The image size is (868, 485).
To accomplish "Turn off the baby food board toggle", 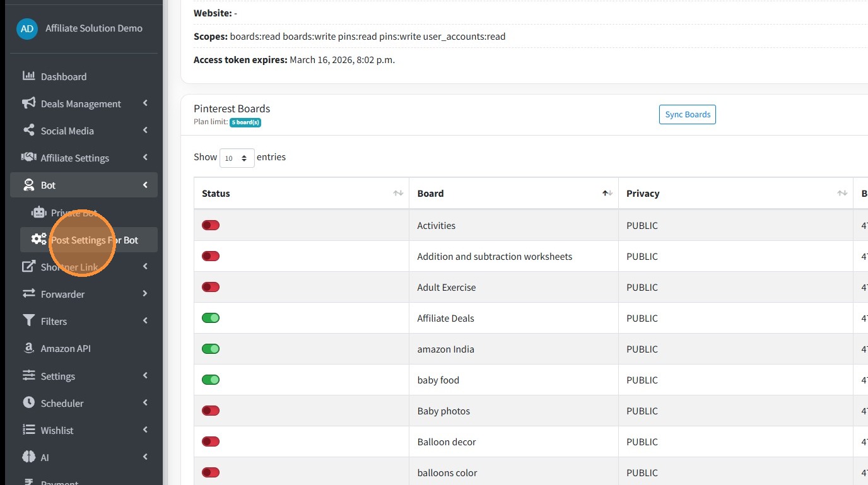I will [211, 380].
